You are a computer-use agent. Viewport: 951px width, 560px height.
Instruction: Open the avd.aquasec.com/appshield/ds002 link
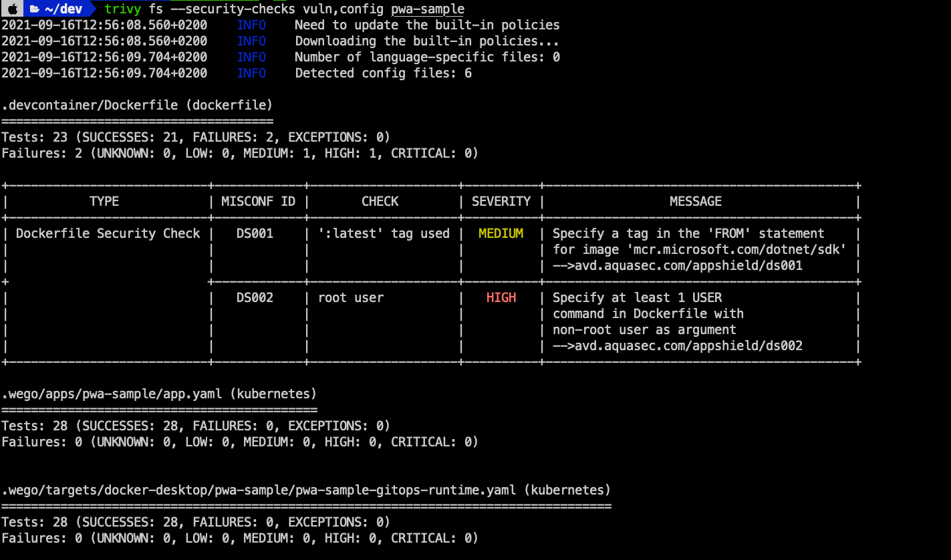tap(685, 345)
